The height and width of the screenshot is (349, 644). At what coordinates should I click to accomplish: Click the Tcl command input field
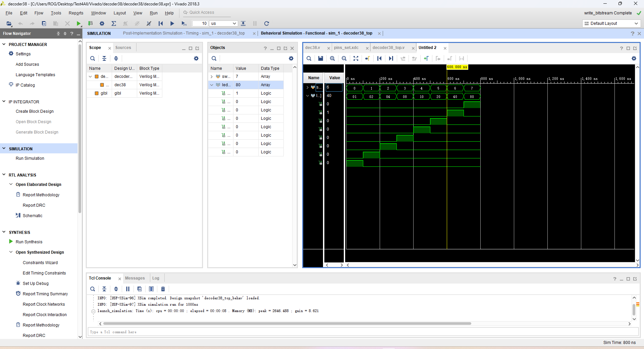tap(363, 332)
